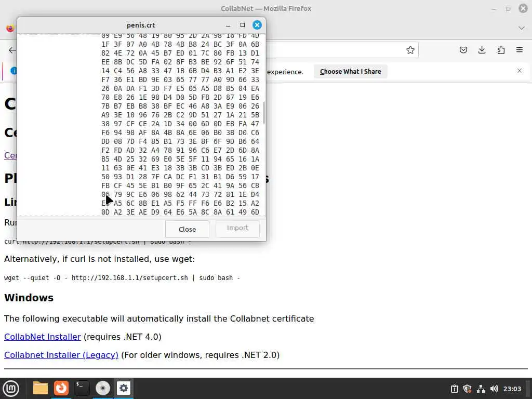This screenshot has width=532, height=399.
Task: Bookmark this page with the star icon
Action: (x=410, y=50)
